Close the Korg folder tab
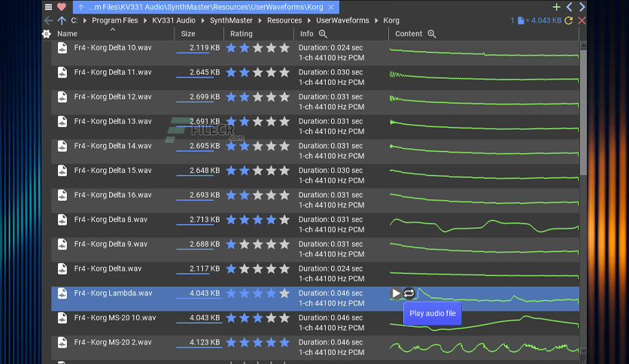This screenshot has width=629, height=364. coord(331,8)
